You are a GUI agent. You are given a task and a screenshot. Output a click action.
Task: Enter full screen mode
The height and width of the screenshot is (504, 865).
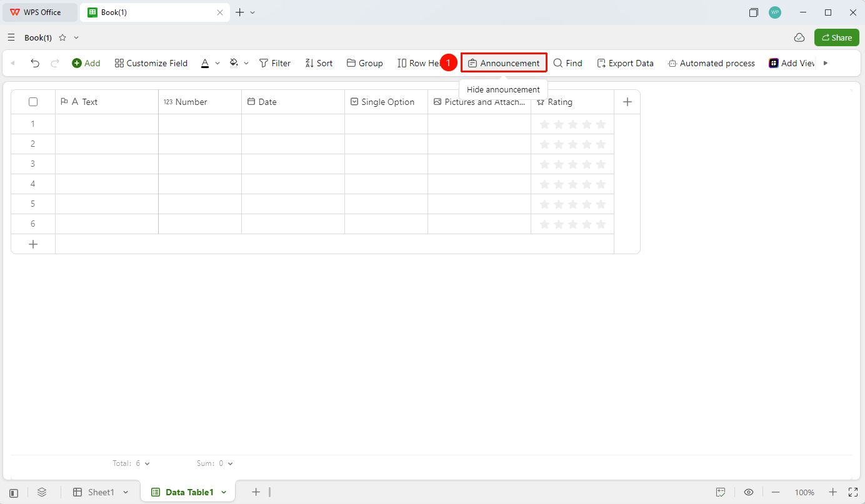[853, 492]
